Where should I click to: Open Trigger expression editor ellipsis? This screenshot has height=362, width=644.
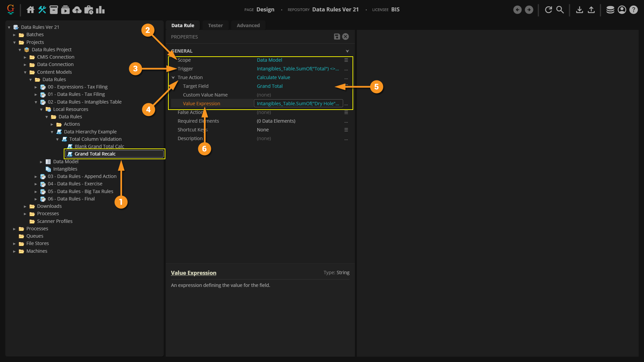coord(346,69)
